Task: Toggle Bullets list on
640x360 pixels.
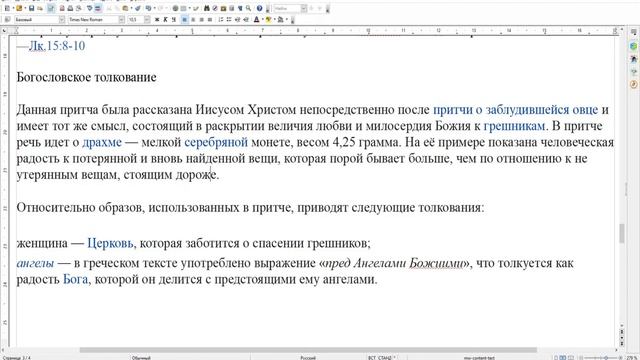Action: coord(229,20)
